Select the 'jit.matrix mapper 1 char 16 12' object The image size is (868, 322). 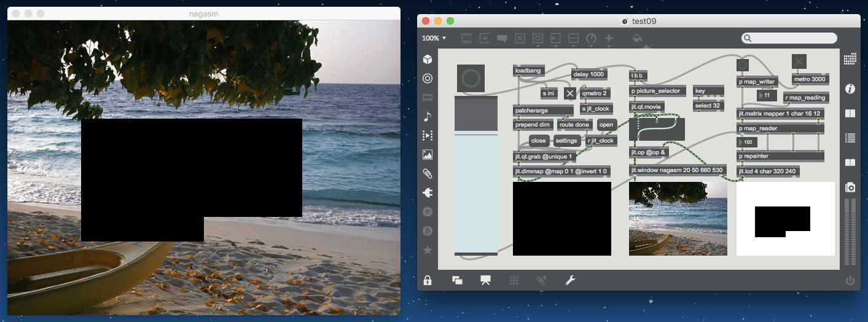[x=780, y=113]
